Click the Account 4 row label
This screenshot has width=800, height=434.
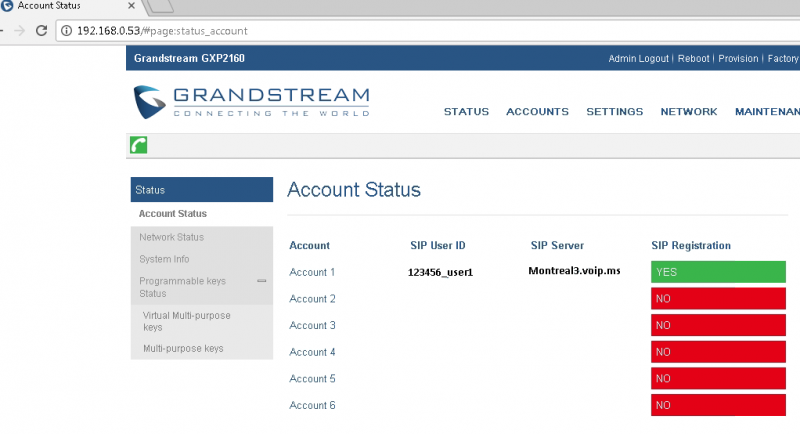pos(312,352)
